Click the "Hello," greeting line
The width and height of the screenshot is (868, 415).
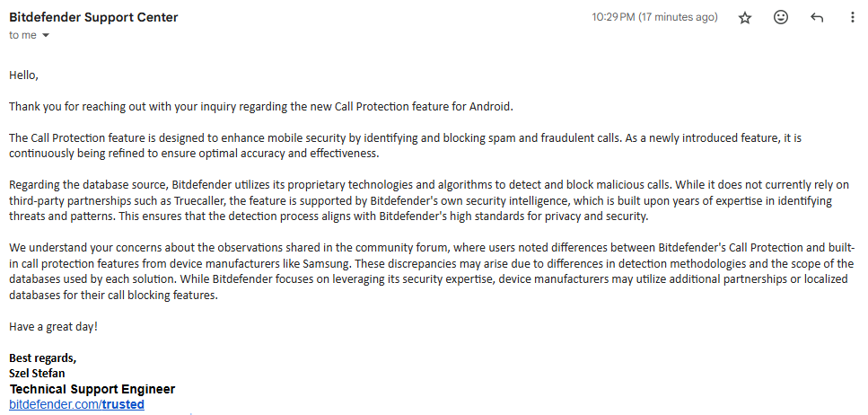(24, 76)
